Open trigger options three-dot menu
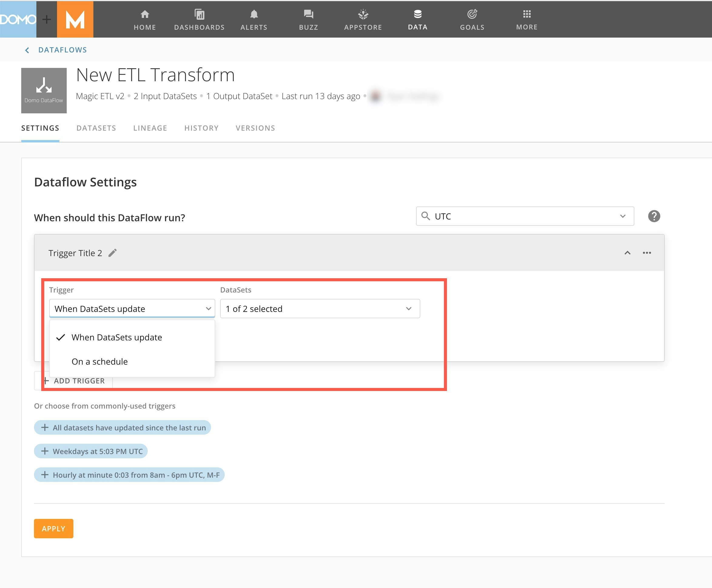 pos(647,253)
